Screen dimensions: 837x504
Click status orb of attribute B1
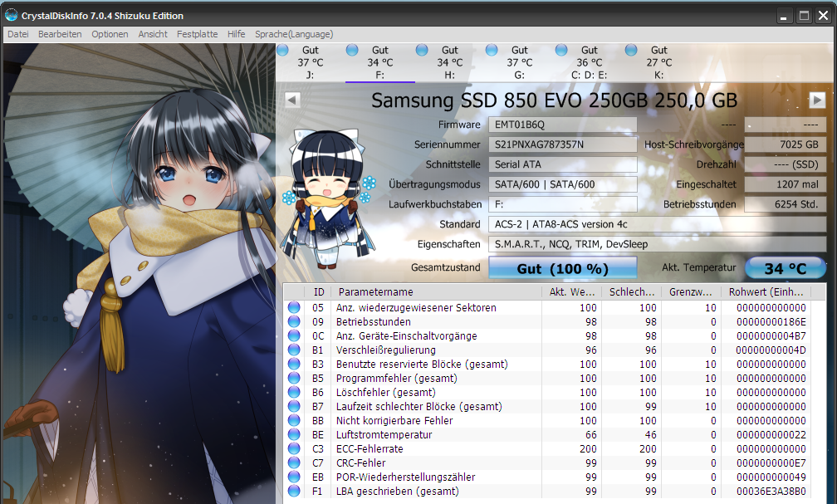click(294, 350)
